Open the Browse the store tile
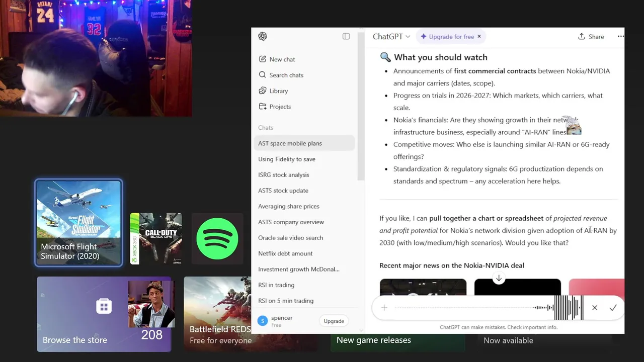 click(x=104, y=314)
